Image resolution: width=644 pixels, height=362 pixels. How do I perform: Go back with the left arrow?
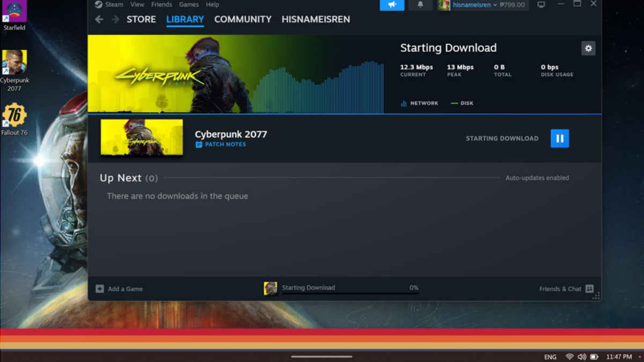99,19
